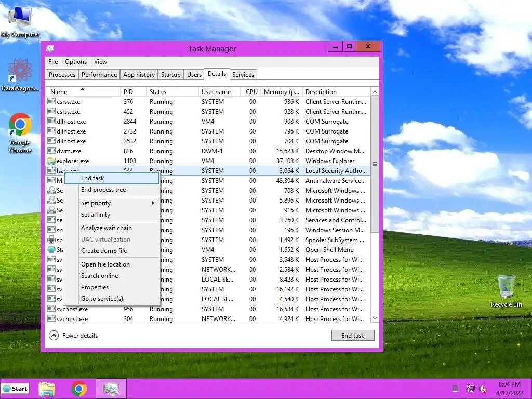Switch to the Users tab
The width and height of the screenshot is (532, 399).
tap(194, 75)
